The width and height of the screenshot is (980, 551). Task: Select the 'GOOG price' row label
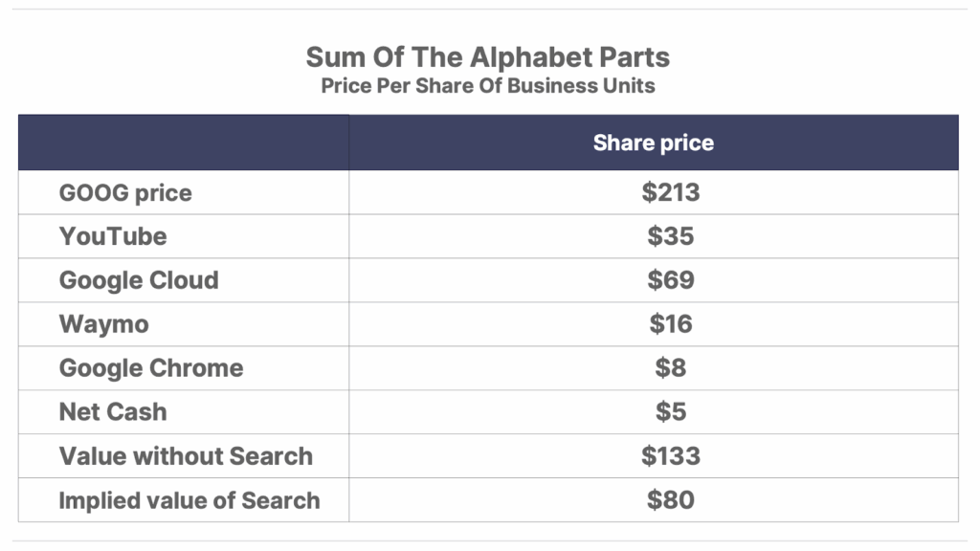click(125, 193)
